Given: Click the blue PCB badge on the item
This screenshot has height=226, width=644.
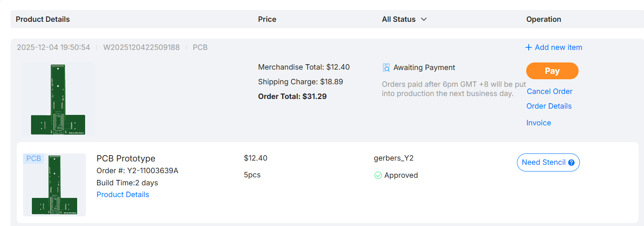Looking at the screenshot, I should 34,158.
